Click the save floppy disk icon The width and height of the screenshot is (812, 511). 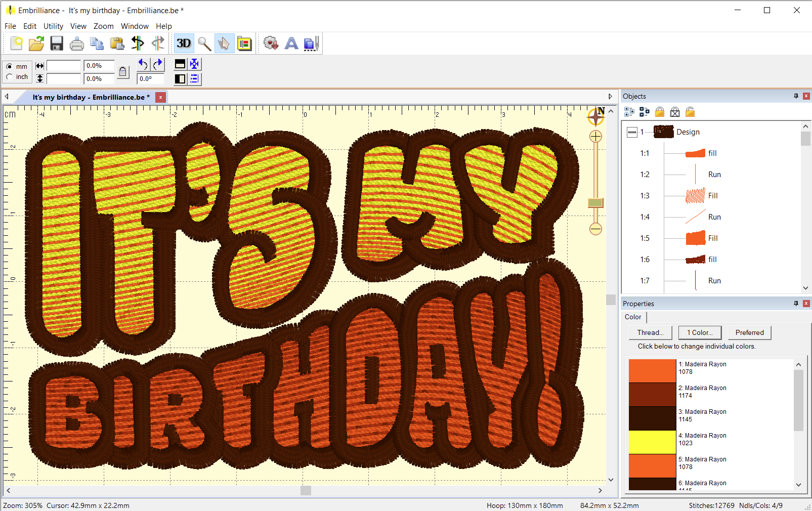[57, 44]
